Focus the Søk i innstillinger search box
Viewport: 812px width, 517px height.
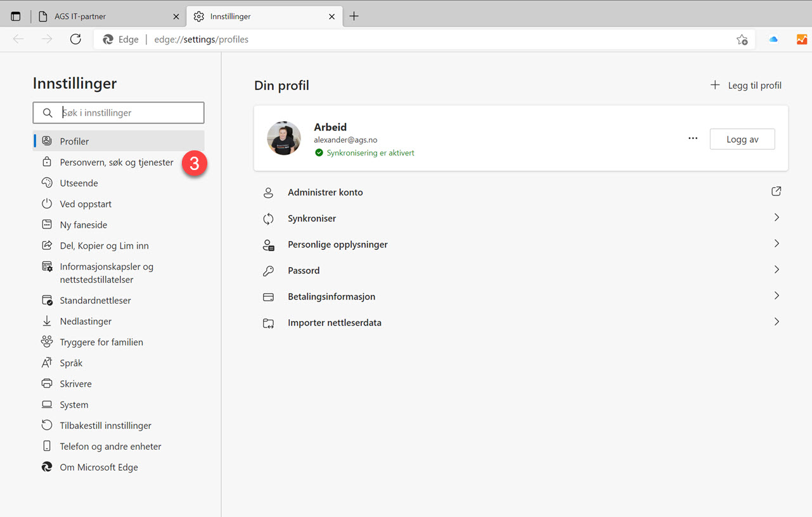(119, 113)
